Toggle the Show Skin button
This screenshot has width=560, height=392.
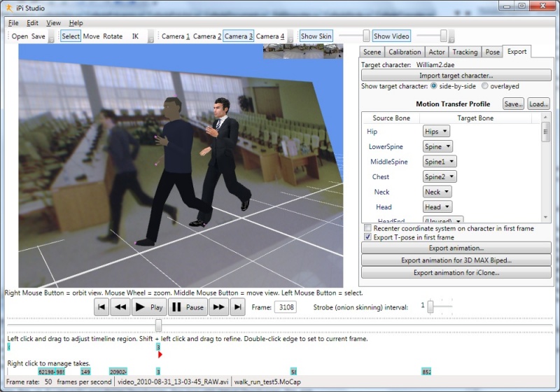click(x=316, y=36)
